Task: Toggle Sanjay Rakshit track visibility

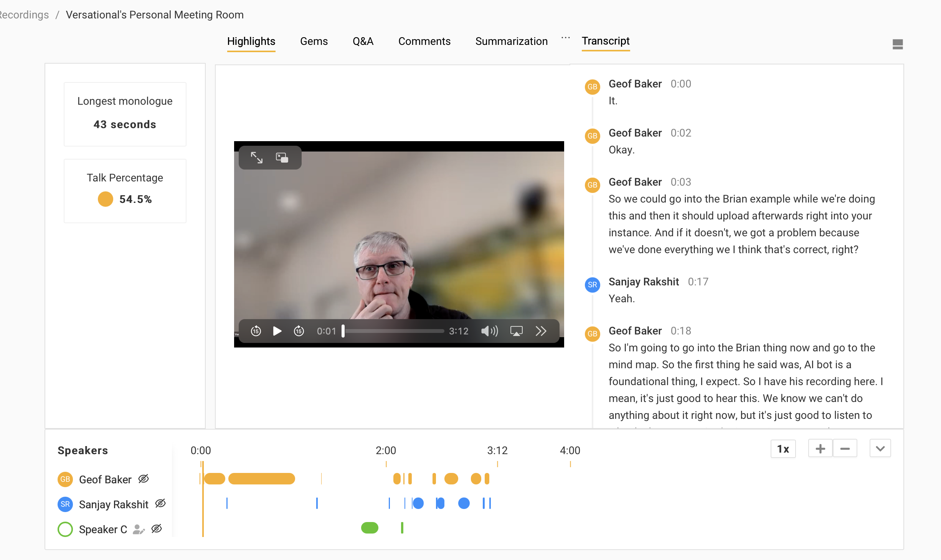Action: [160, 503]
